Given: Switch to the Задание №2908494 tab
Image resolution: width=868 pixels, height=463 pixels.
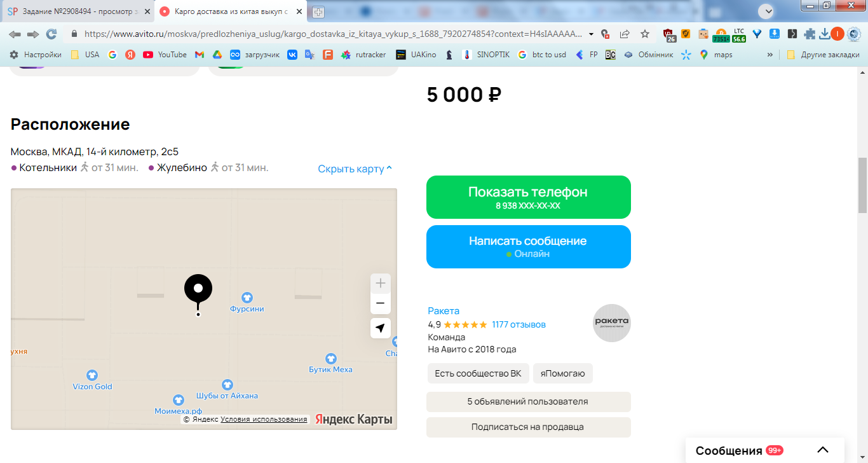Looking at the screenshot, I should (x=79, y=11).
